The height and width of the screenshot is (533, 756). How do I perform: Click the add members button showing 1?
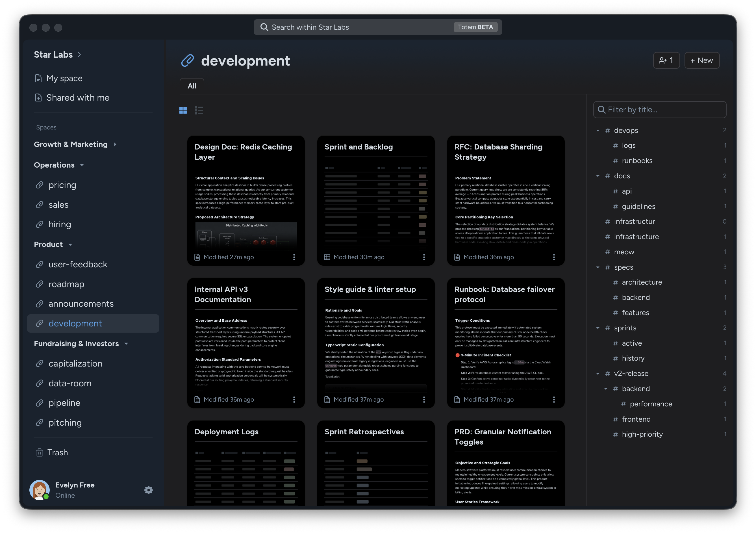666,60
